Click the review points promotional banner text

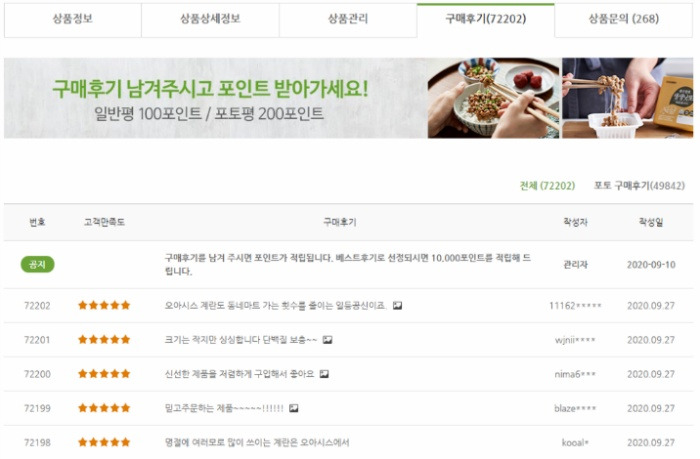pyautogui.click(x=210, y=100)
